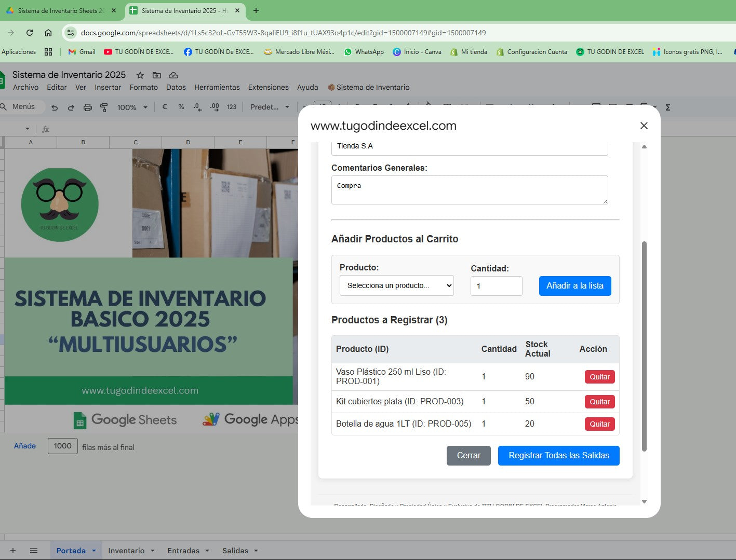Image resolution: width=736 pixels, height=560 pixels.
Task: Reload the browser page
Action: [30, 33]
